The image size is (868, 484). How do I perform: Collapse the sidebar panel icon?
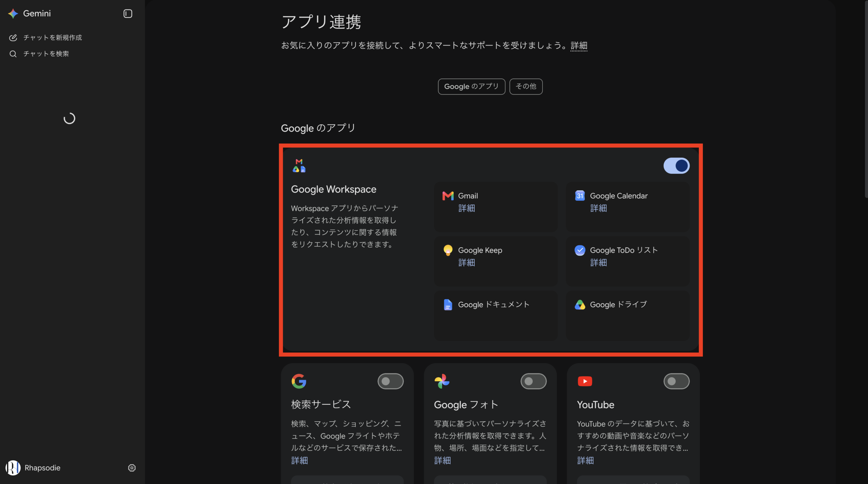[x=128, y=14]
